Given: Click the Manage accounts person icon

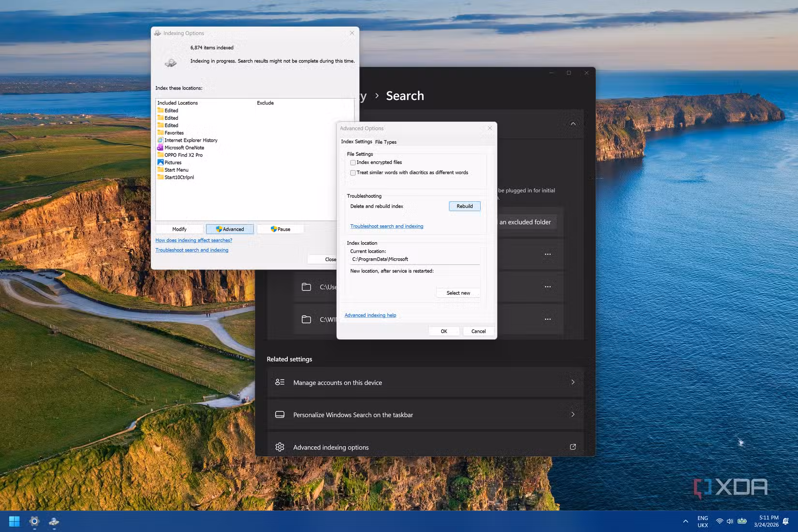Looking at the screenshot, I should point(280,382).
